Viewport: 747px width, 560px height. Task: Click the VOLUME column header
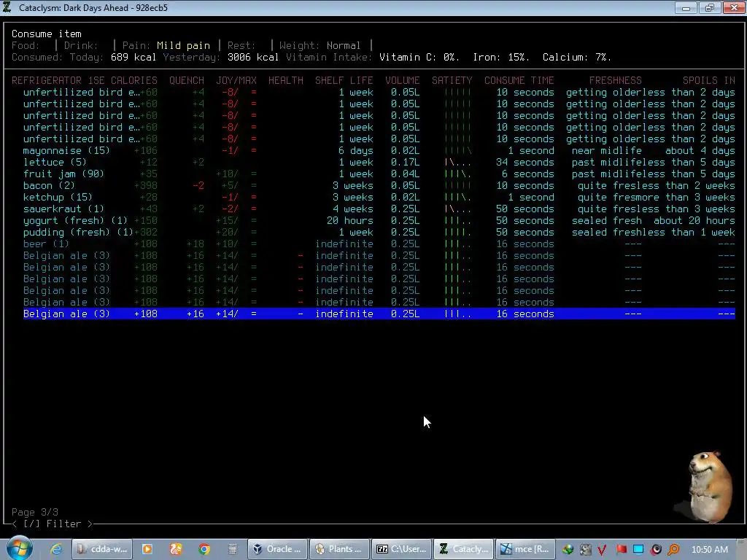tap(403, 80)
